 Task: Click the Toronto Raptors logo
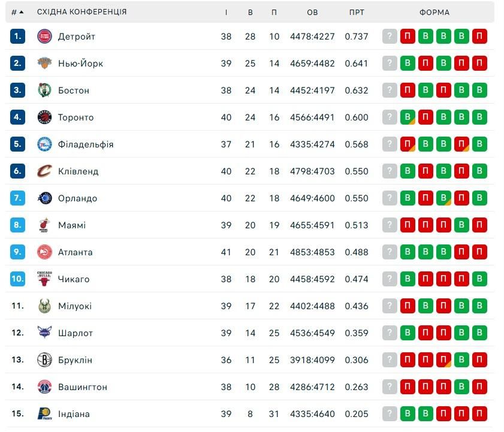45,117
